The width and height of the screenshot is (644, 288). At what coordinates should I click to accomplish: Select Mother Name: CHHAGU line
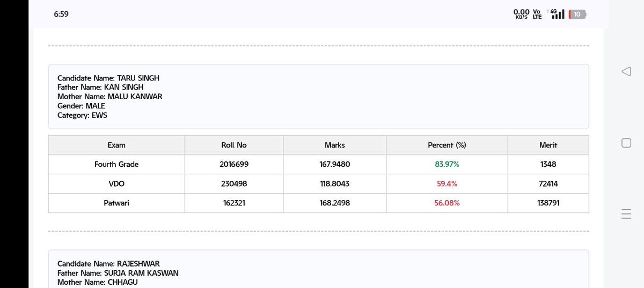(97, 282)
